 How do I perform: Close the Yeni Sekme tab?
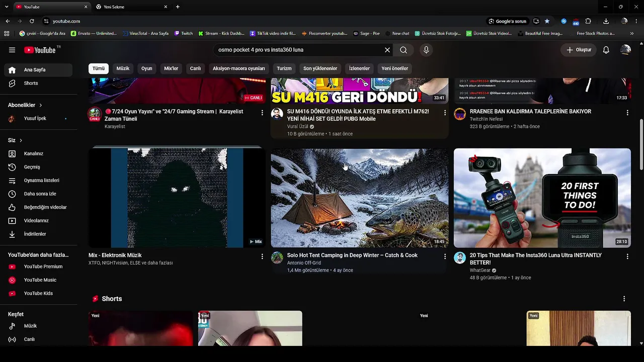(166, 7)
